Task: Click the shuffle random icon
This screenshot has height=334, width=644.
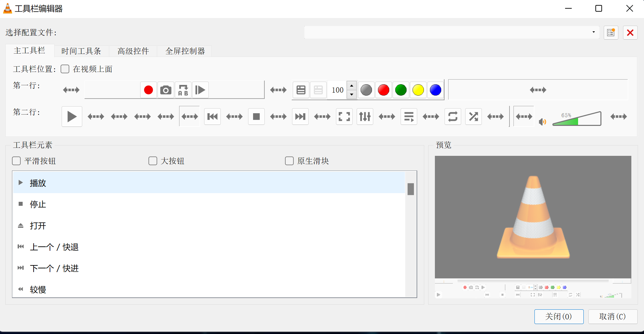Action: click(474, 117)
